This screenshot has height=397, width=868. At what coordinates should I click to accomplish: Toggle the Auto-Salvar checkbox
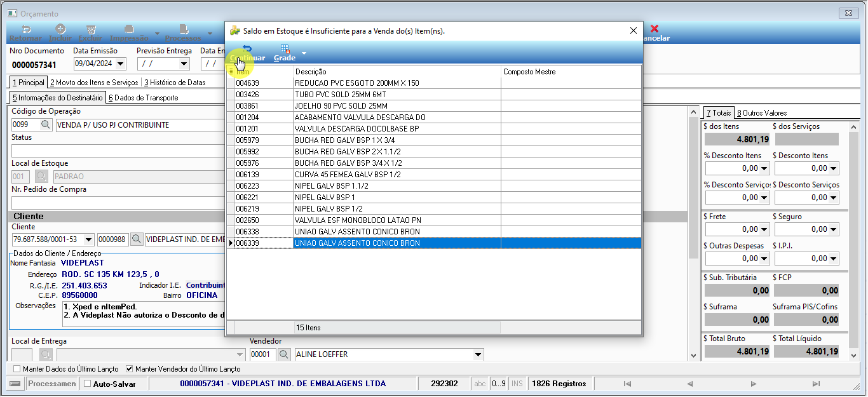(x=88, y=384)
